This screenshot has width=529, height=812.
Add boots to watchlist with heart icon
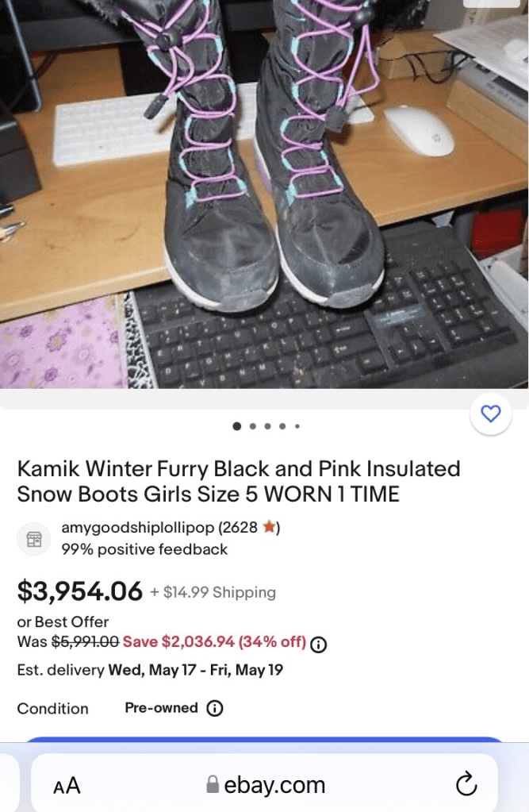click(x=491, y=414)
